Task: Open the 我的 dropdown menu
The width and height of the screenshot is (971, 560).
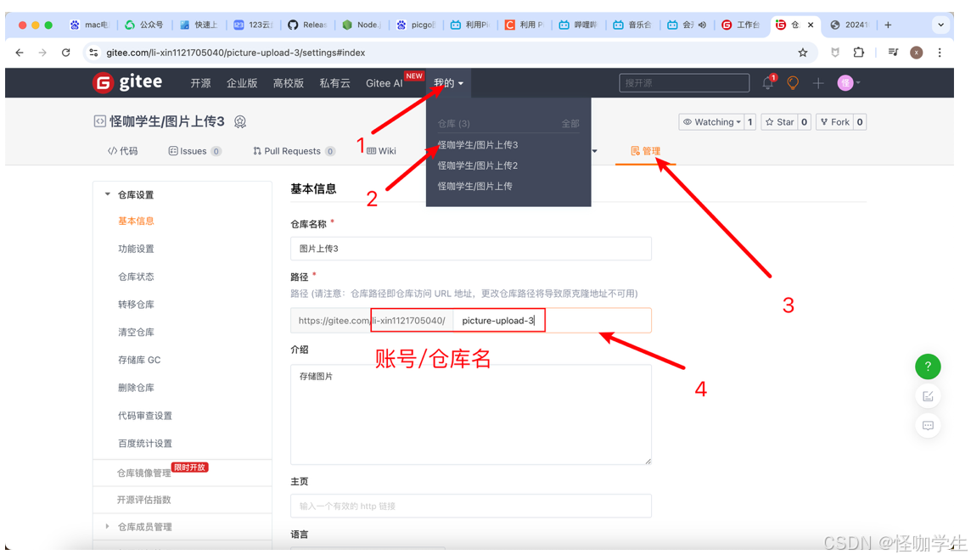Action: pos(448,83)
